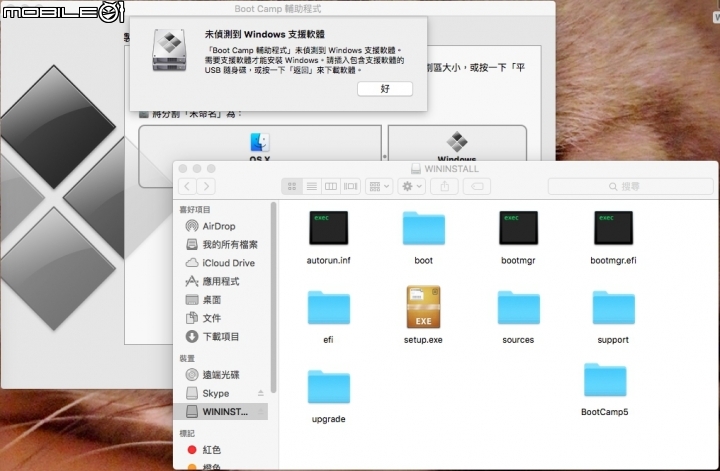The image size is (720, 471).
Task: Click the Share toolbar button
Action: pos(444,186)
